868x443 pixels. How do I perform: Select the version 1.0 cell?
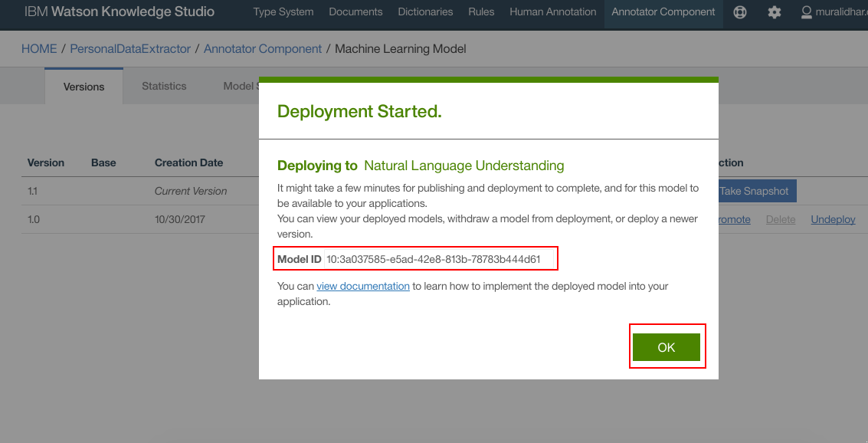(x=34, y=219)
